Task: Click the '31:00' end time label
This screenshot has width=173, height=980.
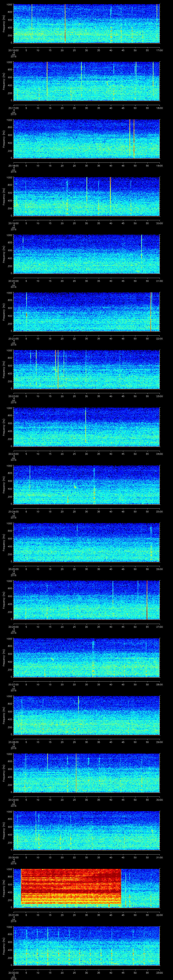Action: tap(159, 857)
